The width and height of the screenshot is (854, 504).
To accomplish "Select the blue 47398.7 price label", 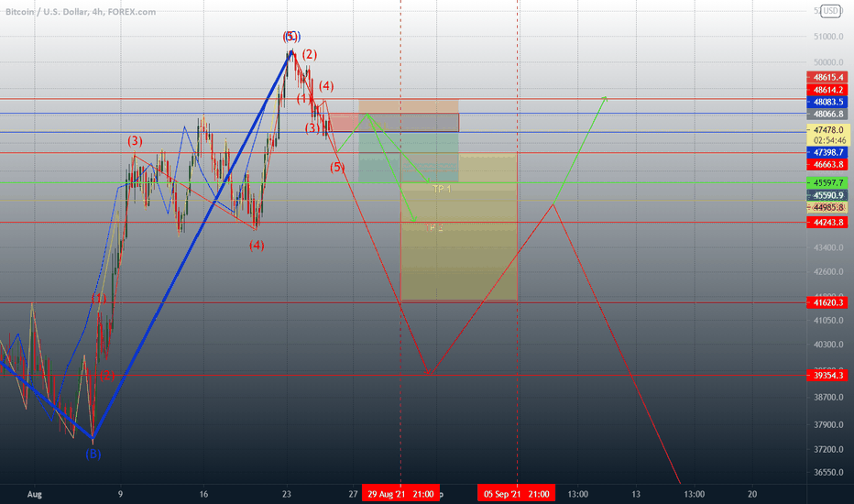I will click(x=827, y=152).
